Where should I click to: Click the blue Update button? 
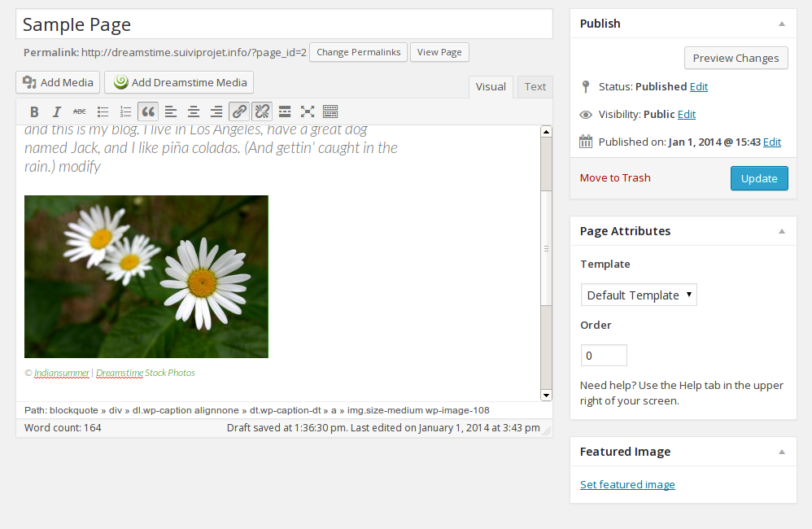click(x=758, y=178)
